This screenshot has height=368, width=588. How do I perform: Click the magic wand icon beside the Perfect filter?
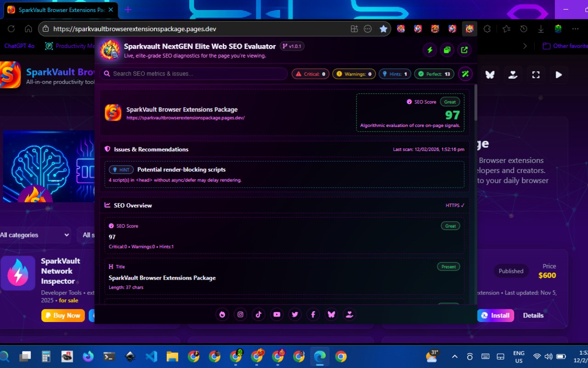click(x=465, y=74)
